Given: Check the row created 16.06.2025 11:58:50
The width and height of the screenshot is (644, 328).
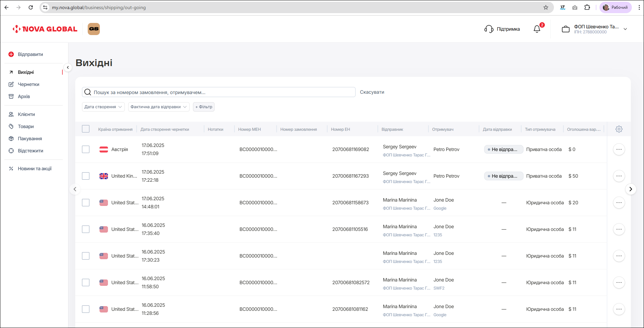Looking at the screenshot, I should [x=86, y=282].
